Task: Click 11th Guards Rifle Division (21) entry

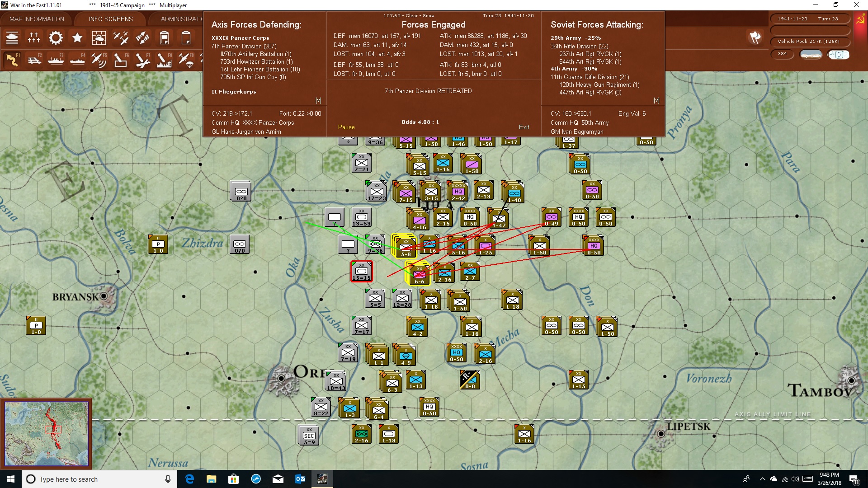Action: tap(590, 77)
